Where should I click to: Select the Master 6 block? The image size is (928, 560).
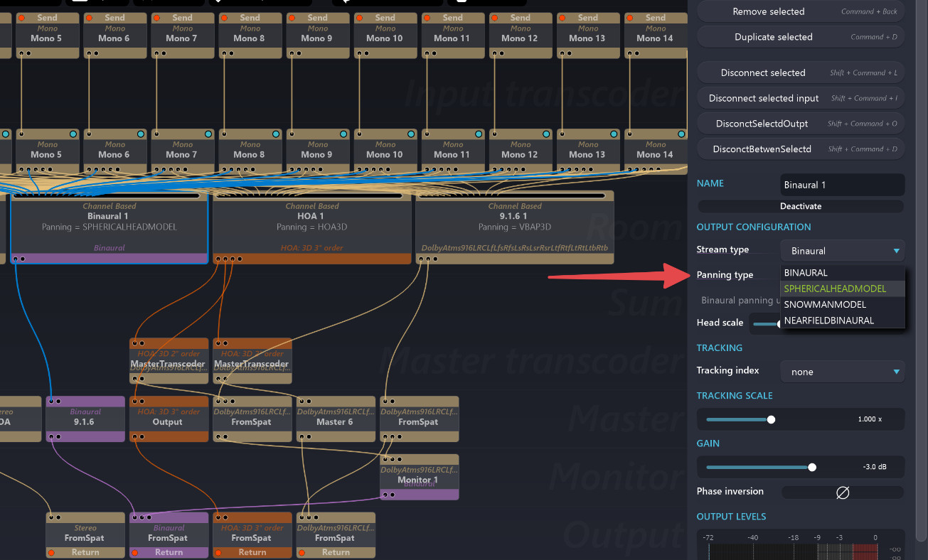pyautogui.click(x=335, y=419)
